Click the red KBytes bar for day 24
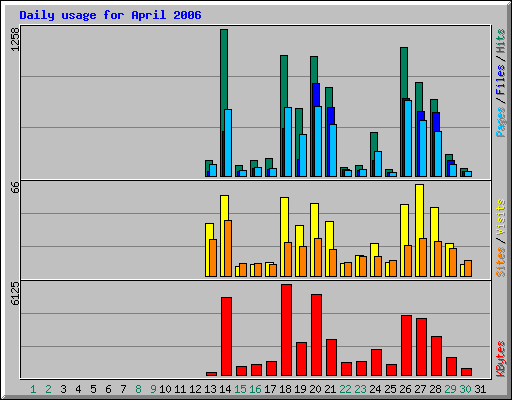512x400 pixels. point(376,363)
